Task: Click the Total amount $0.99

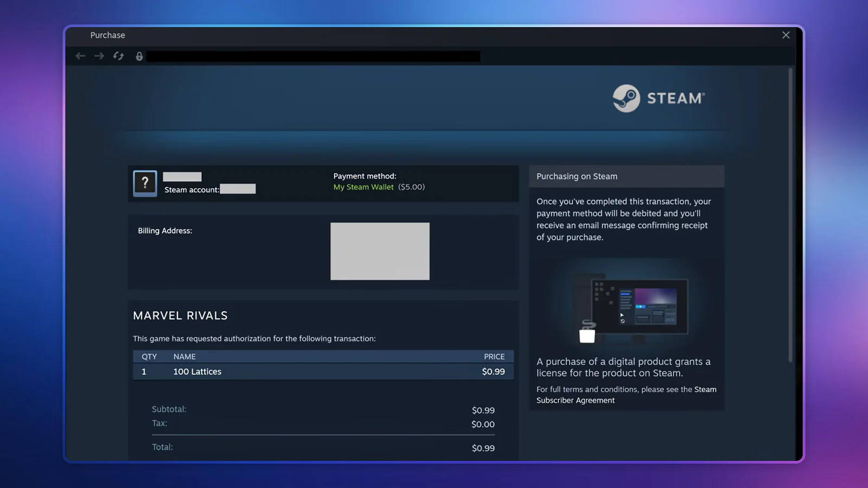Action: click(483, 448)
